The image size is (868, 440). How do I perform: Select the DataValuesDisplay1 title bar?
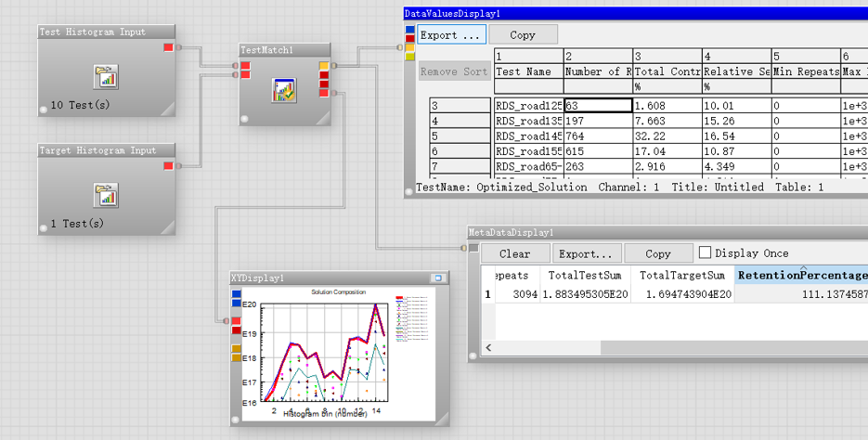[x=636, y=13]
